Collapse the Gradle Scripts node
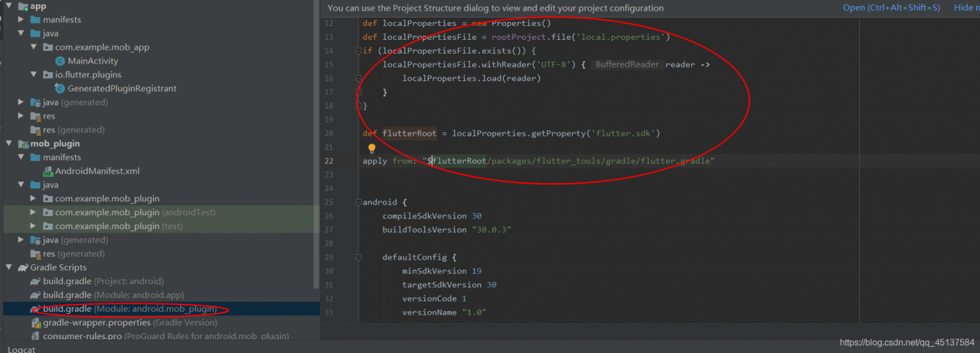 (x=8, y=268)
